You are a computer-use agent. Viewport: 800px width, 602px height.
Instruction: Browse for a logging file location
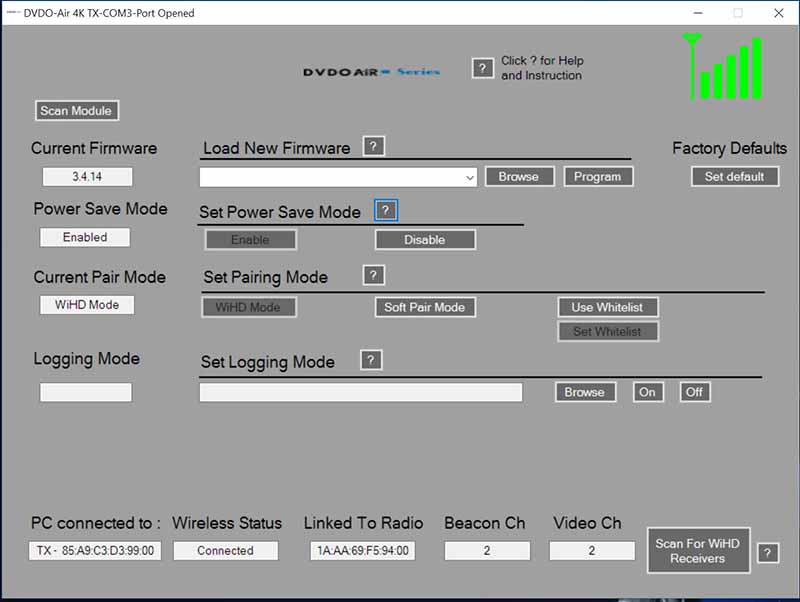[585, 392]
